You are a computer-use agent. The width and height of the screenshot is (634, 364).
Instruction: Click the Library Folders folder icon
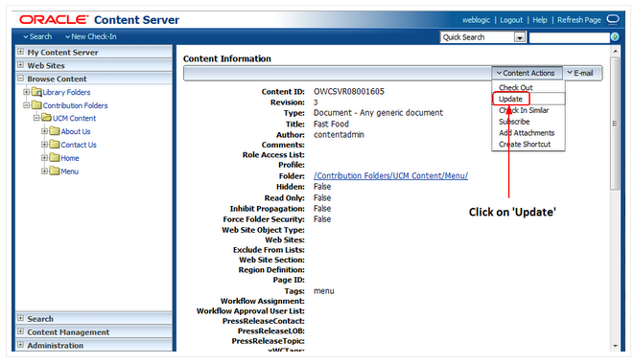pos(36,92)
